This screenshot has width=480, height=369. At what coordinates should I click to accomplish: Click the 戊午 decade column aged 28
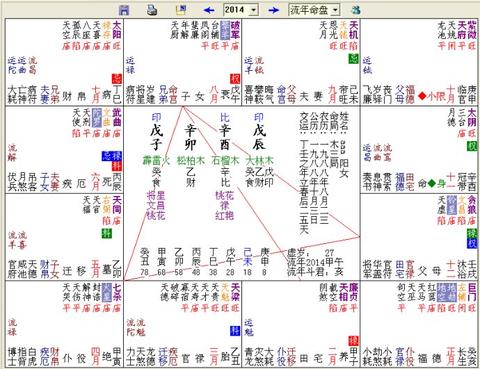(x=230, y=262)
